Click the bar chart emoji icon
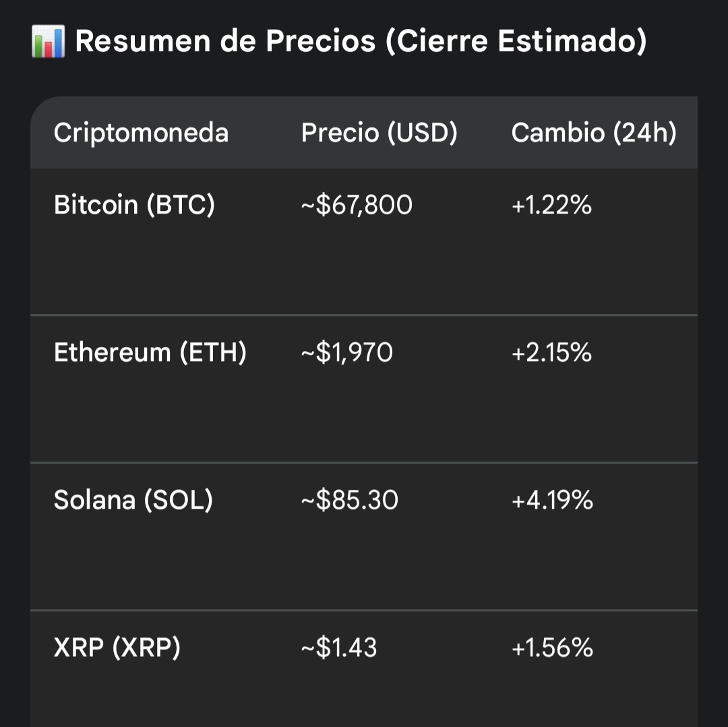Screen dimensions: 728x727 coord(48,41)
